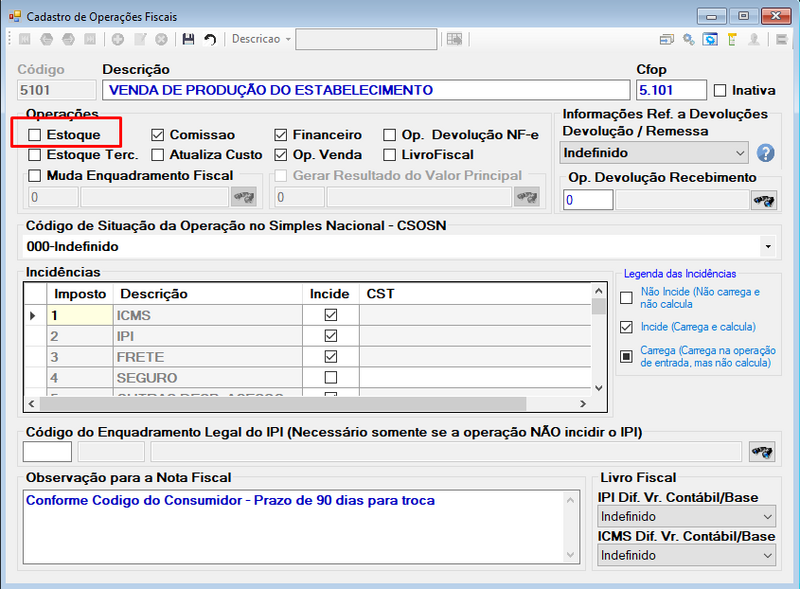Click the yellow notes toolbar icon
The image size is (800, 589).
pos(732,39)
